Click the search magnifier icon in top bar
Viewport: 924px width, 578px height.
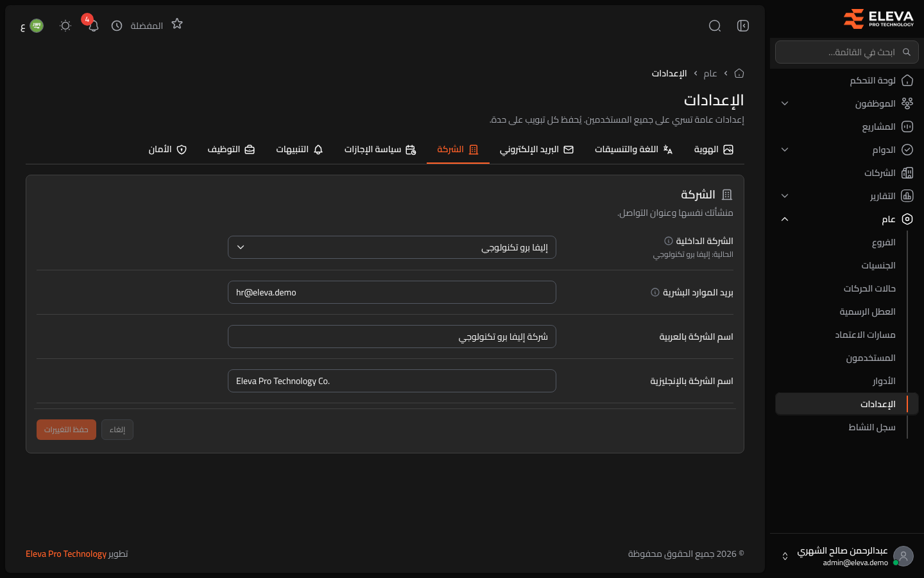715,26
